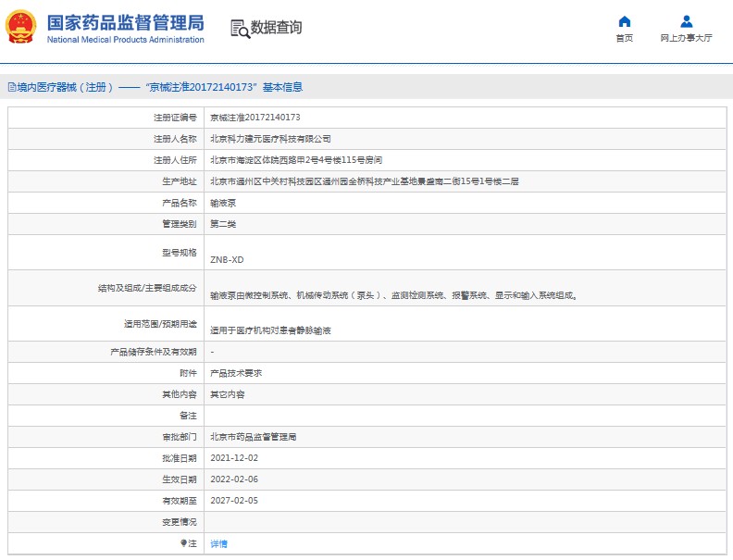Click the 适用范围/预期用途 label
The image size is (733, 560).
(x=160, y=324)
